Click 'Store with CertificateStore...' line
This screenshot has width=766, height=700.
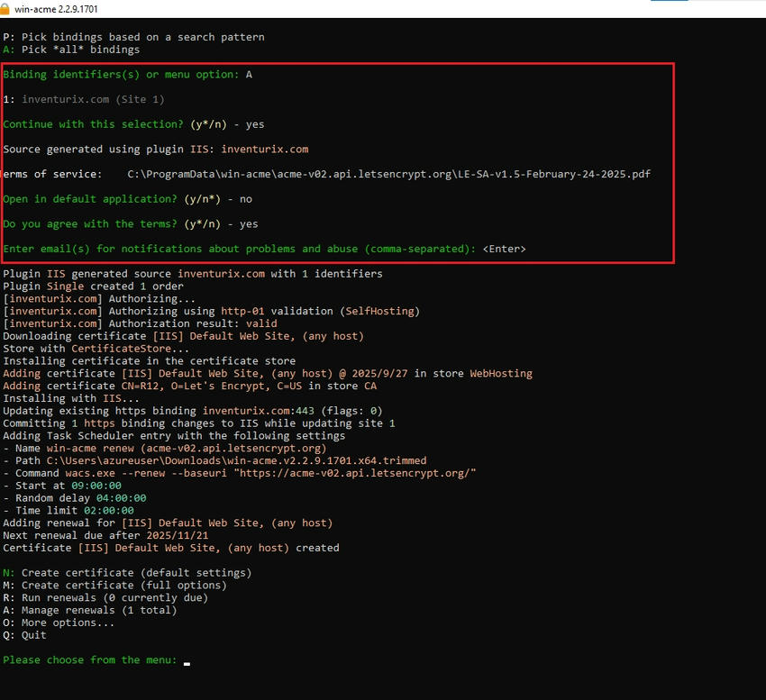pyautogui.click(x=96, y=349)
